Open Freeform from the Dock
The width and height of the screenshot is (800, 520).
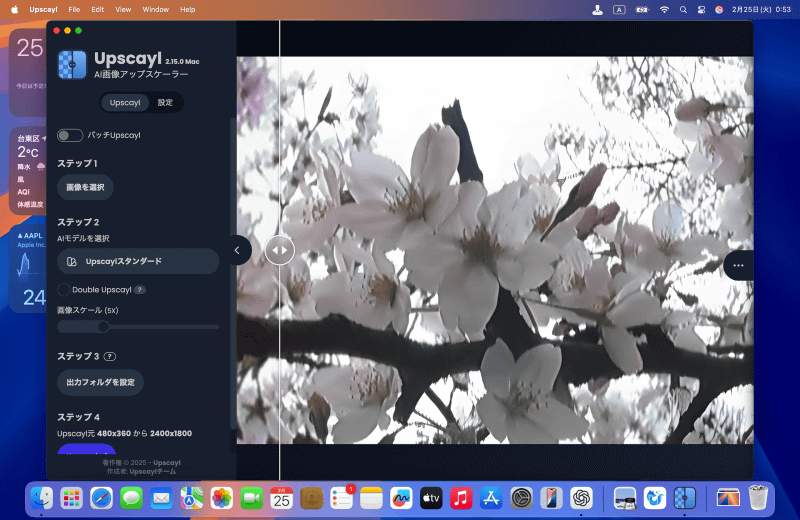401,498
